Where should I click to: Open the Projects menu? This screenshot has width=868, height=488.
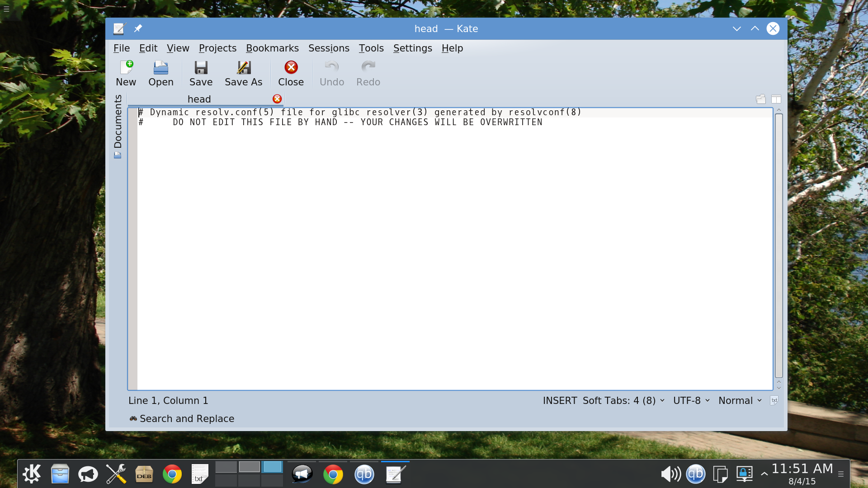point(217,48)
